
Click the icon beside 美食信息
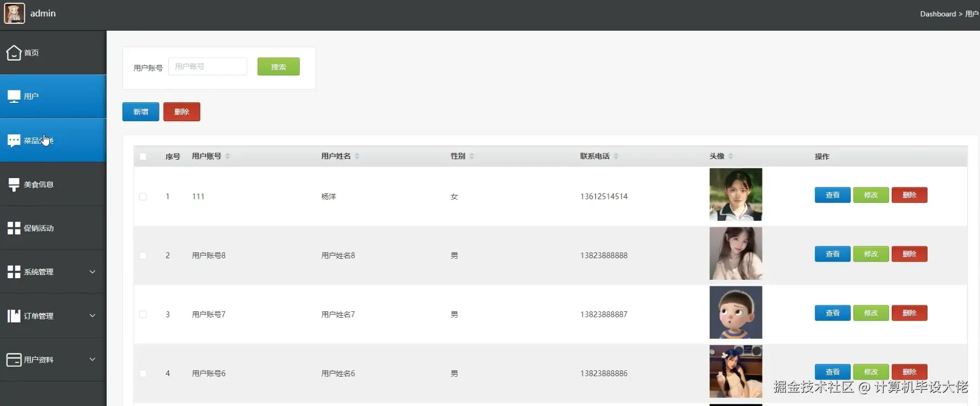[14, 185]
